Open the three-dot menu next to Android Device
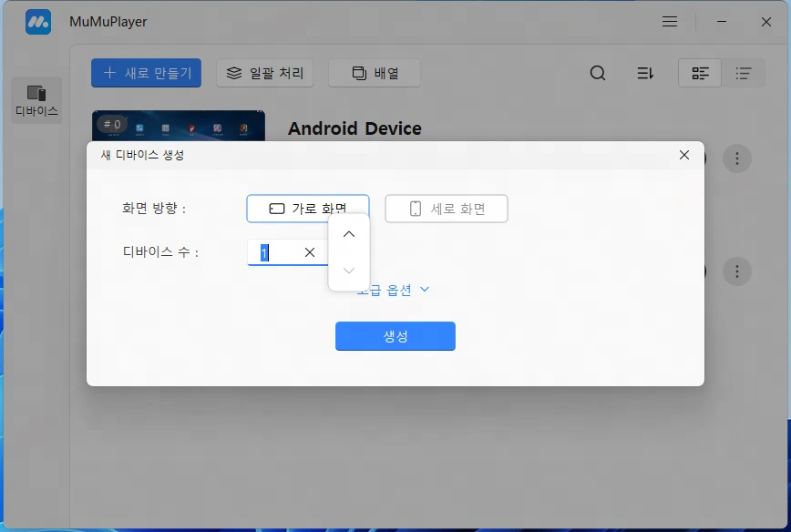791x532 pixels. coord(737,158)
